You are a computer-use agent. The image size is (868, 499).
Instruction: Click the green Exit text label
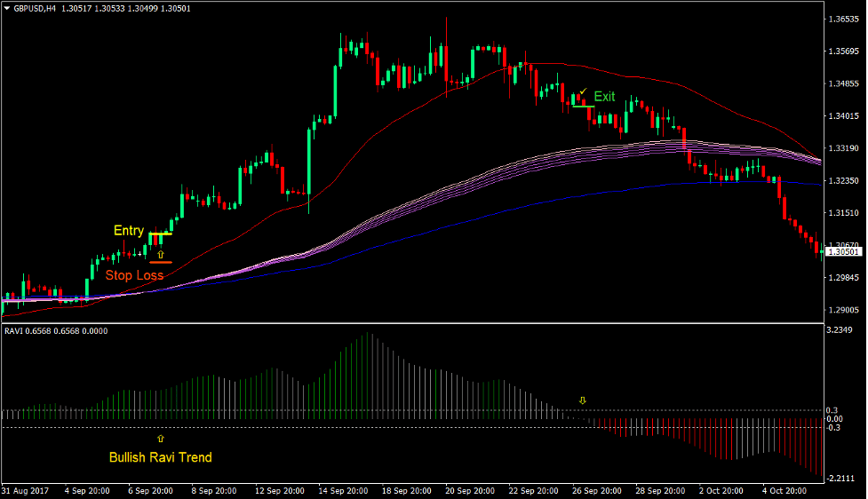tap(604, 96)
